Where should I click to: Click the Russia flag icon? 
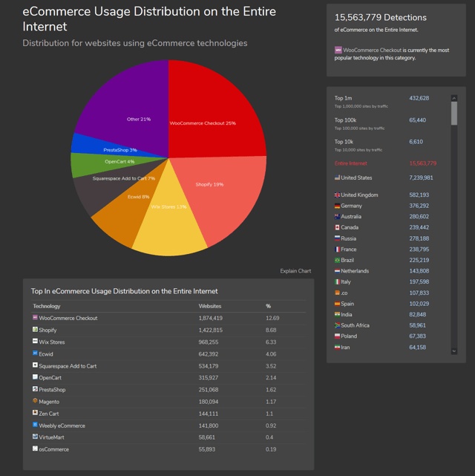337,238
